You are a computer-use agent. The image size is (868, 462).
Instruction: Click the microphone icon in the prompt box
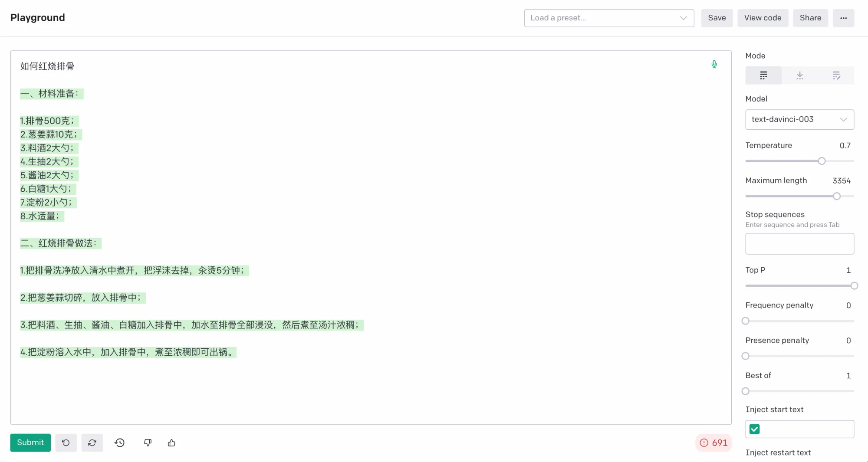tap(714, 65)
